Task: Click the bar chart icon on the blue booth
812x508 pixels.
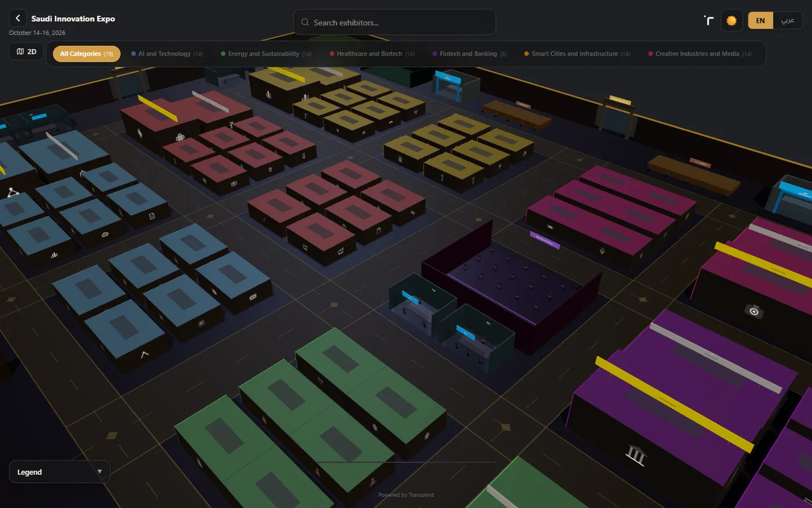Action: [x=55, y=254]
